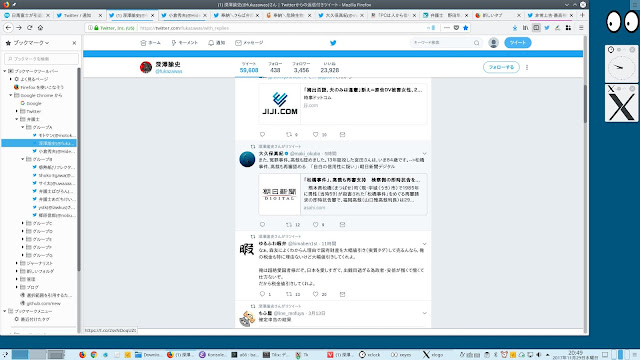Switch to the xclock taskbar entry
The height and width of the screenshot is (360, 640).
[x=370, y=355]
